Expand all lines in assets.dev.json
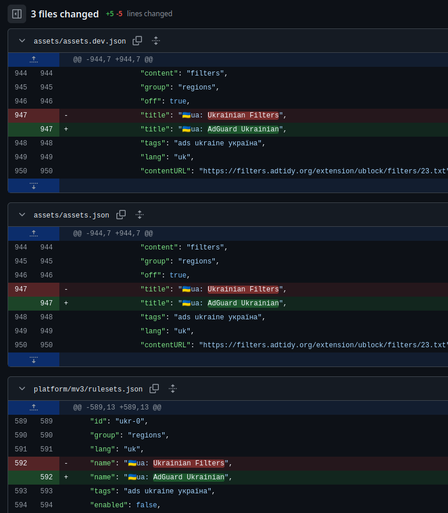 coord(156,41)
